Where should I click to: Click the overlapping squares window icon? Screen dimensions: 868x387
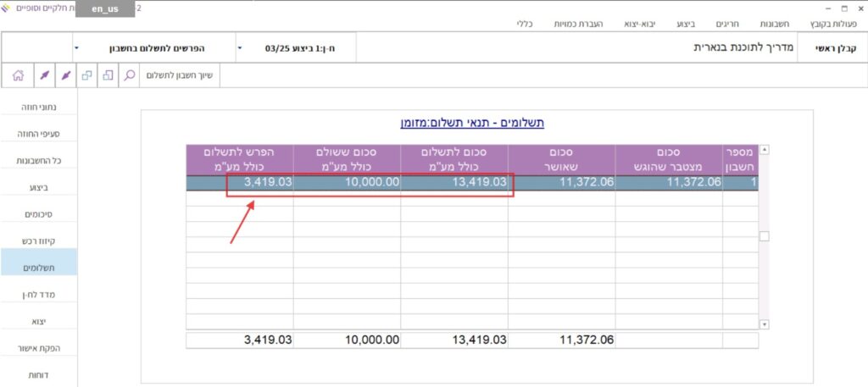(86, 75)
